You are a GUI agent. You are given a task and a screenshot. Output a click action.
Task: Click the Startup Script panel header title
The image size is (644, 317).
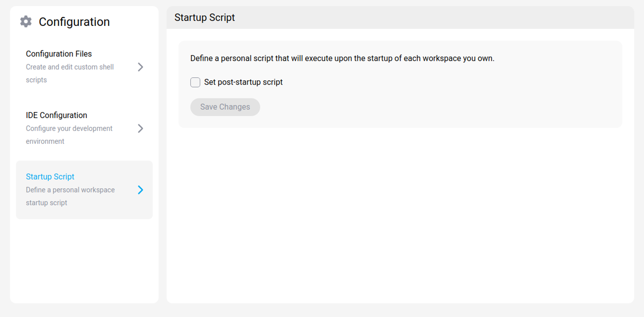[x=204, y=18]
